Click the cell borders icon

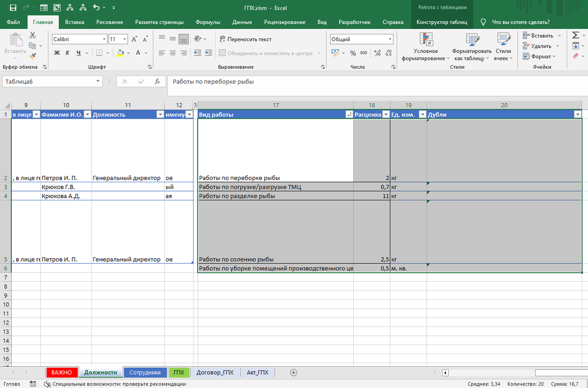pos(99,53)
